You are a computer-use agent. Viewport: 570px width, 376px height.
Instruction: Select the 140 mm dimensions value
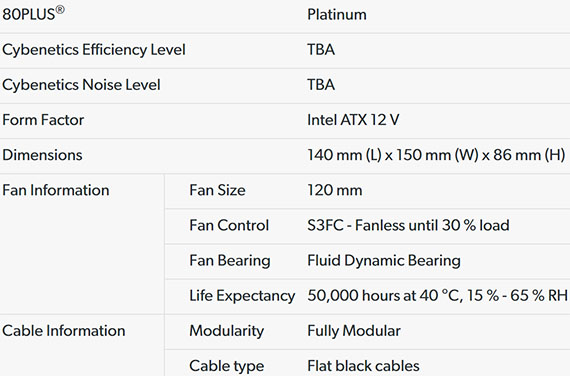point(436,155)
